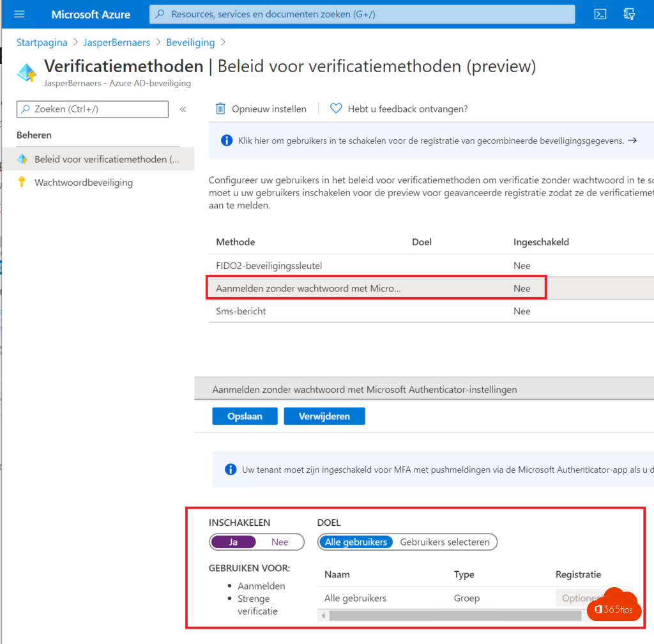Choose Gebruikers selecteren option
Image resolution: width=654 pixels, height=644 pixels.
pyautogui.click(x=445, y=542)
